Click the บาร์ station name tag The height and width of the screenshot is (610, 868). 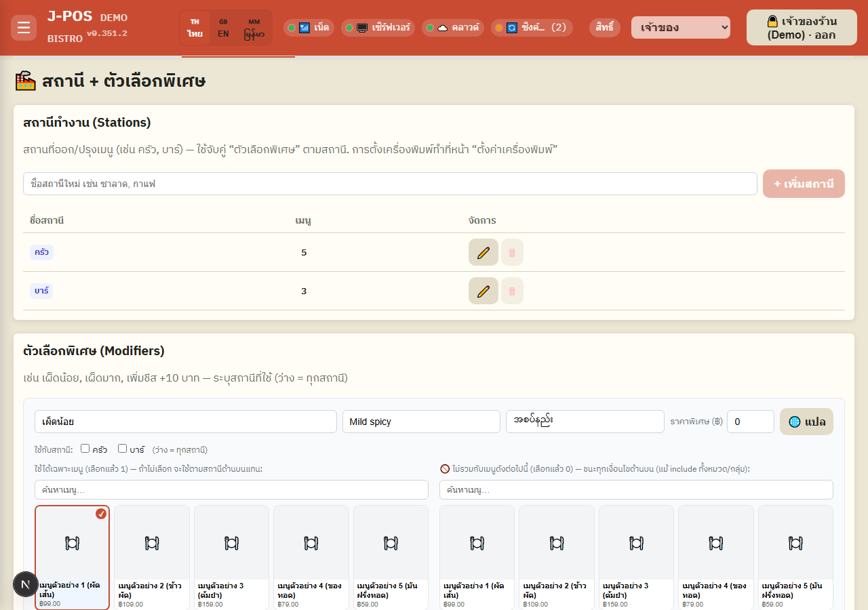[41, 291]
